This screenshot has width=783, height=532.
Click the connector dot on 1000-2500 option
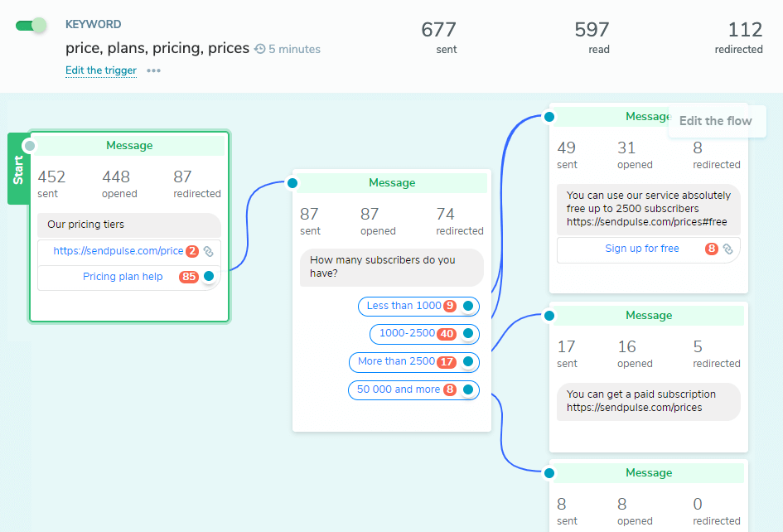tap(468, 333)
